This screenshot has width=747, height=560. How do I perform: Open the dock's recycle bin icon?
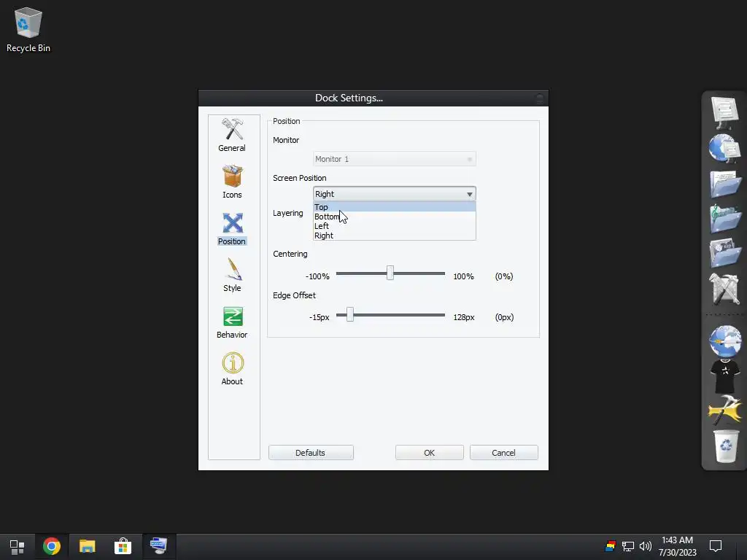coord(725,446)
